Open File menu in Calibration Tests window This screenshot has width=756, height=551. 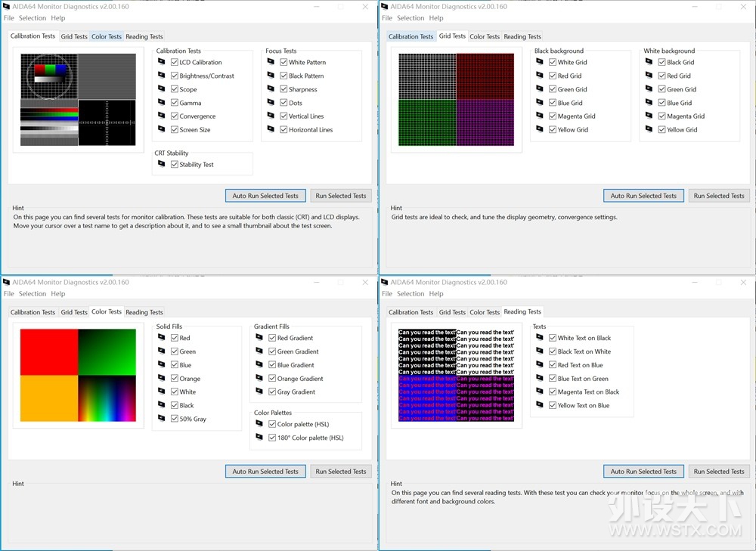click(8, 18)
